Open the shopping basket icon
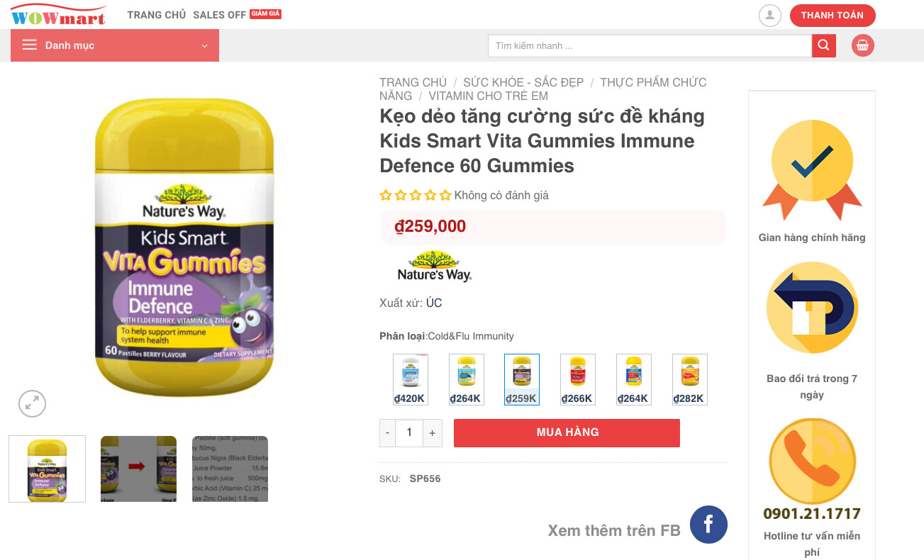The image size is (924, 560). click(x=862, y=45)
